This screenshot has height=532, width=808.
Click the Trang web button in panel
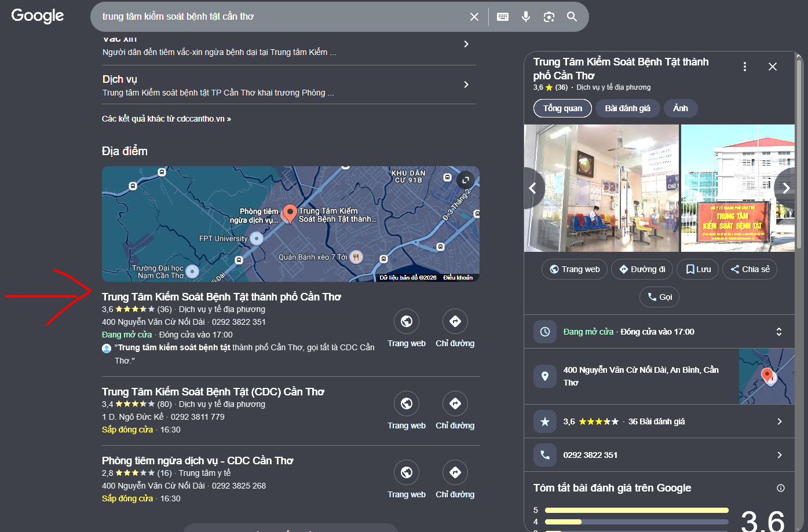click(575, 269)
